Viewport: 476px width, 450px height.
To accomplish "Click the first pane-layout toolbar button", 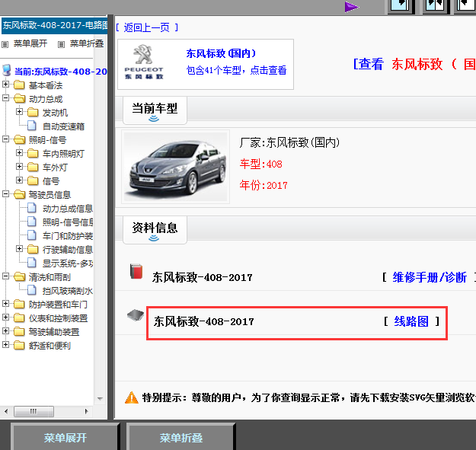I will tap(400, 6).
